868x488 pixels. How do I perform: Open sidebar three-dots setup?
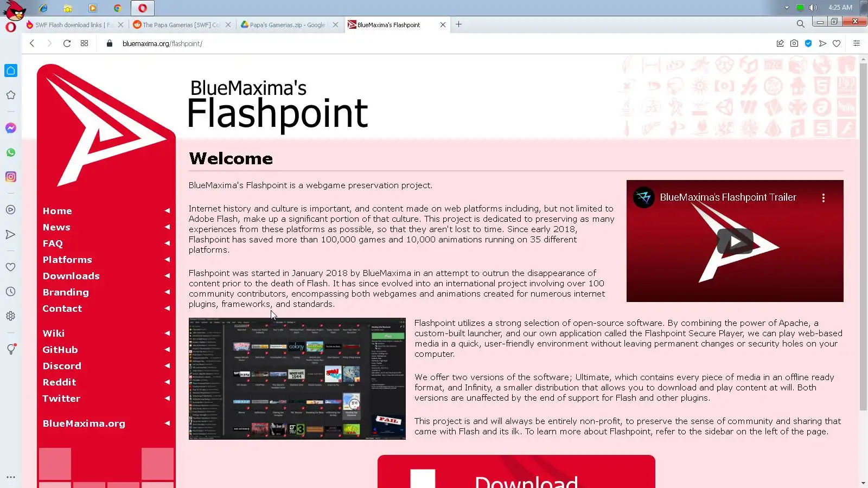[x=11, y=477]
